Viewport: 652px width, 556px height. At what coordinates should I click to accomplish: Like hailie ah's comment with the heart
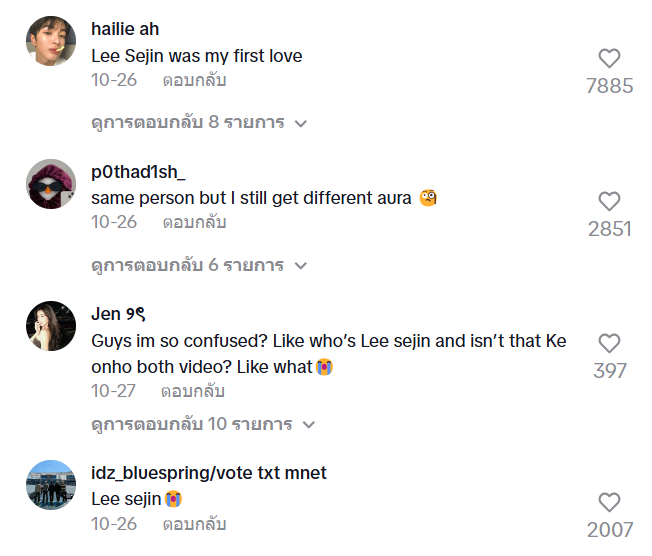(x=609, y=59)
